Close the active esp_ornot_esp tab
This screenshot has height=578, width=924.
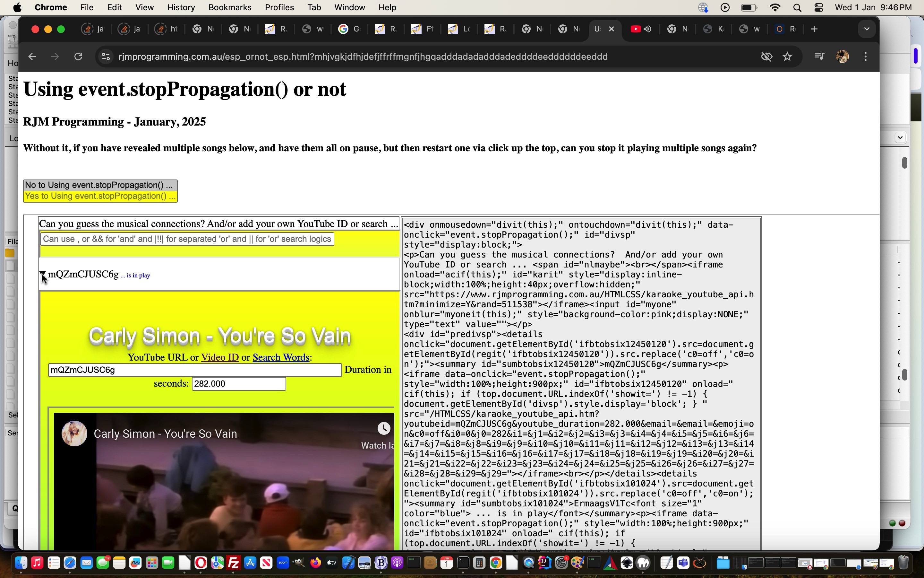click(x=612, y=29)
